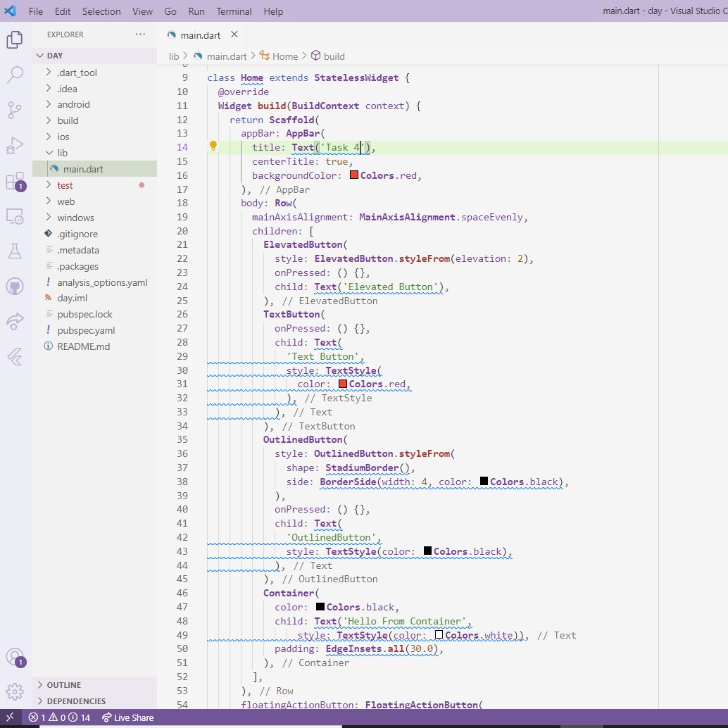The width and height of the screenshot is (728, 728).
Task: Open Source Control view icon
Action: click(x=15, y=110)
